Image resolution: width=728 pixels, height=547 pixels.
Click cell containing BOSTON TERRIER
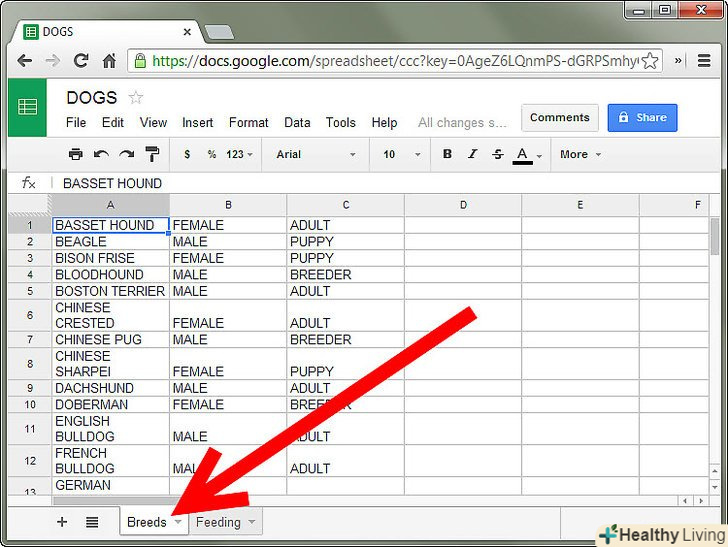[110, 291]
